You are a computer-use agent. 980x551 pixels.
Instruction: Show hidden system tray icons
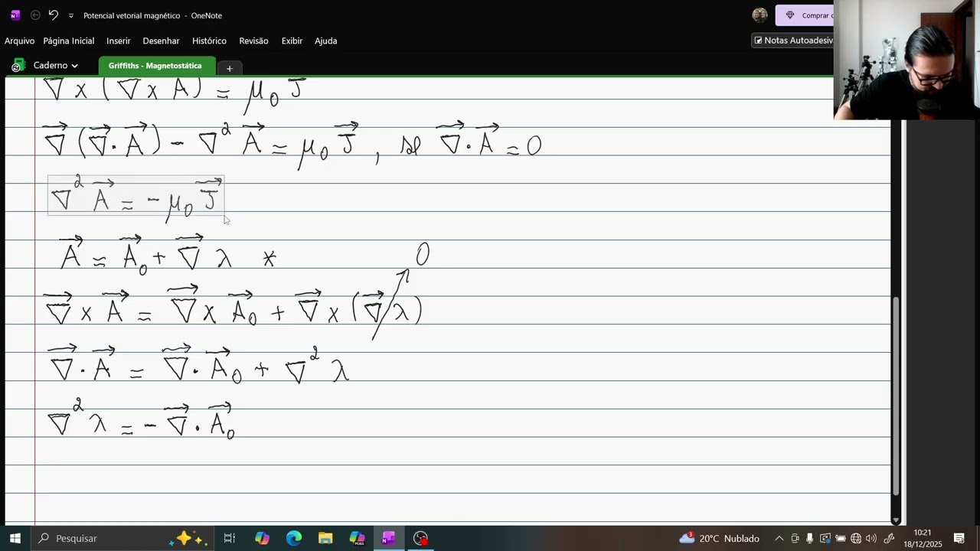click(x=779, y=538)
